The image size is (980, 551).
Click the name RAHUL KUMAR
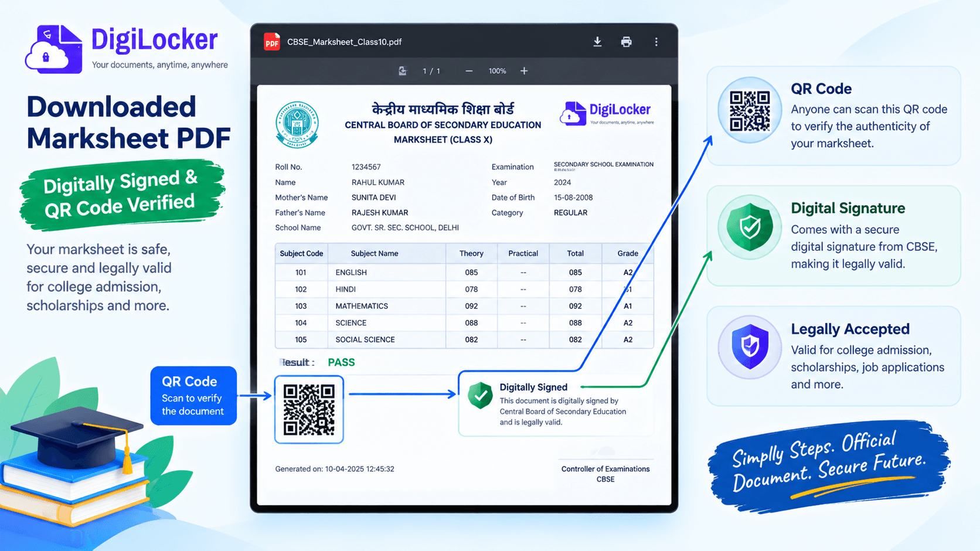point(377,182)
